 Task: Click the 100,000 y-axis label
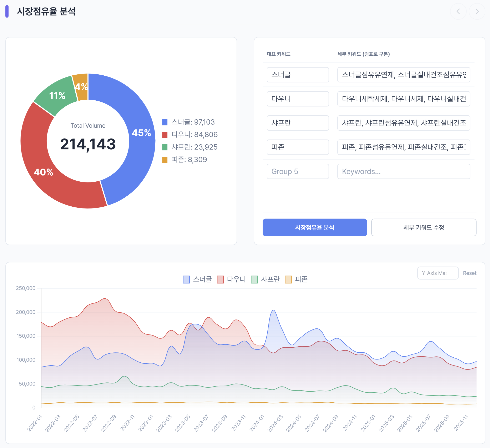click(26, 360)
